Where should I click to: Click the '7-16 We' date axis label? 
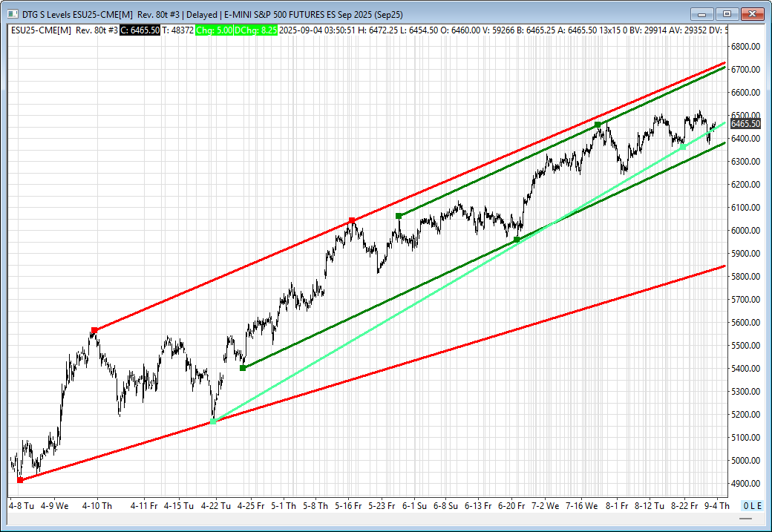[x=581, y=505]
